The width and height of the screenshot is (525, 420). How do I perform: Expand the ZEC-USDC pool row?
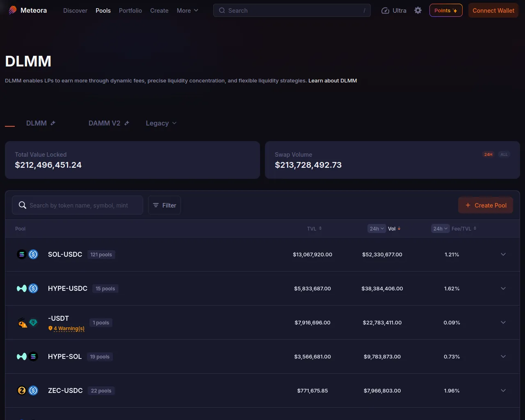[x=503, y=390]
